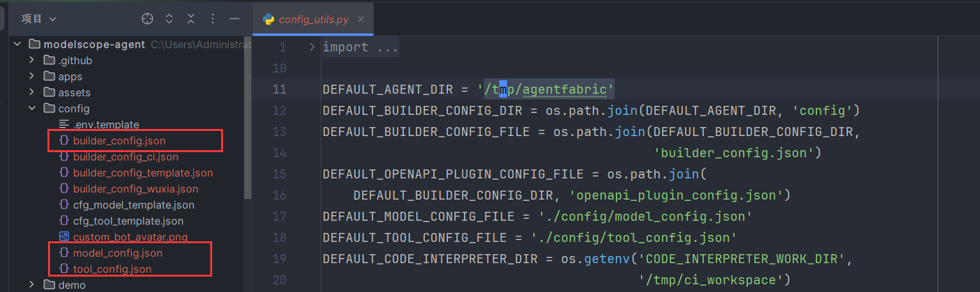Select tool_config.json file
The image size is (980, 292).
pos(112,269)
